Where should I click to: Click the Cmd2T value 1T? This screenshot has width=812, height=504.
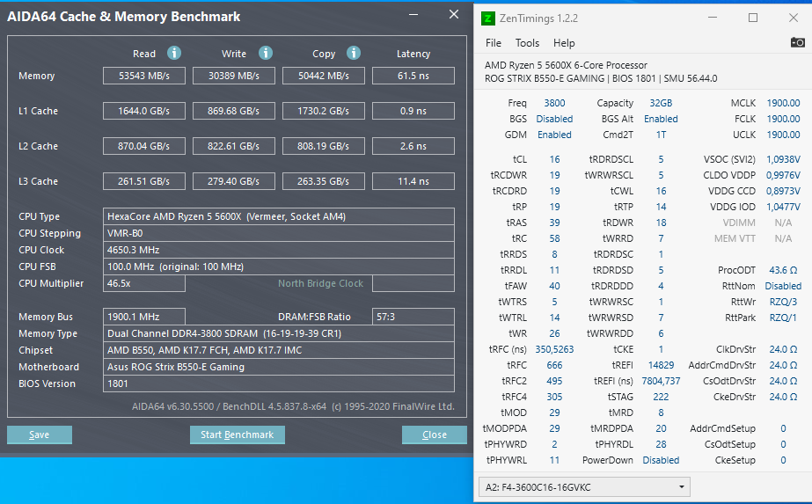(x=661, y=135)
